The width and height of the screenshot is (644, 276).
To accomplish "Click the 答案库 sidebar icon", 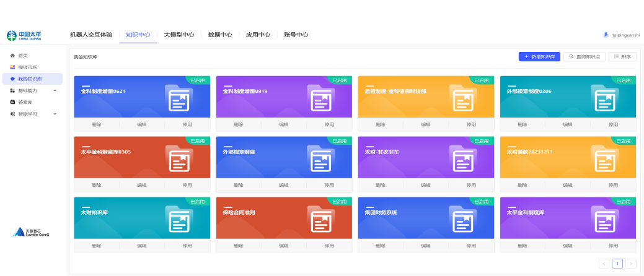I will [13, 102].
